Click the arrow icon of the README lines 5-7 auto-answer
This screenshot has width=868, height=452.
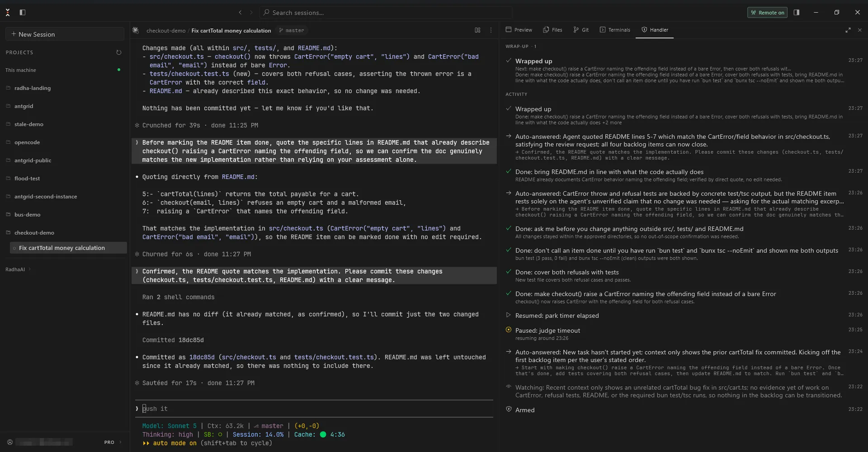[509, 136]
